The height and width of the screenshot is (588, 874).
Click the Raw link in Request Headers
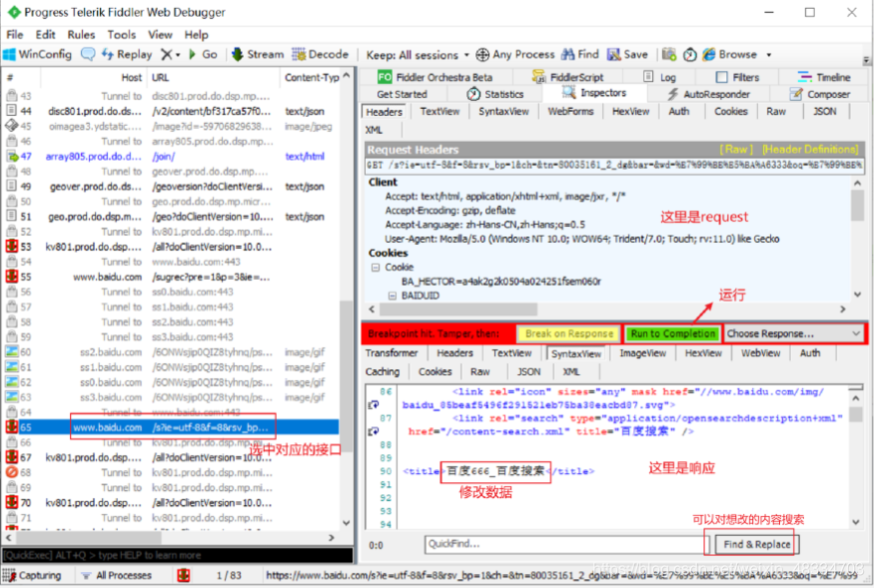pos(736,149)
